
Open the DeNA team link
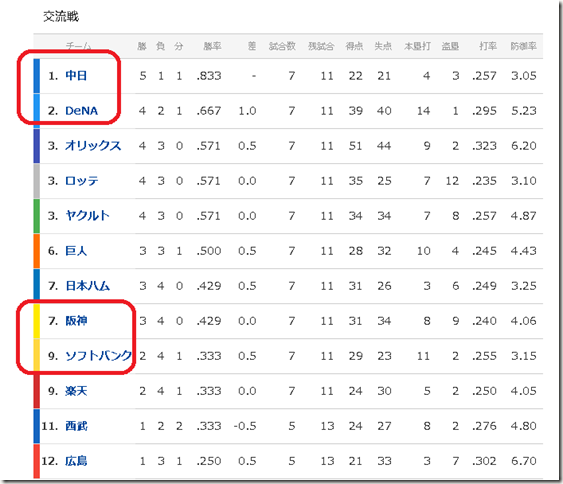pos(82,111)
